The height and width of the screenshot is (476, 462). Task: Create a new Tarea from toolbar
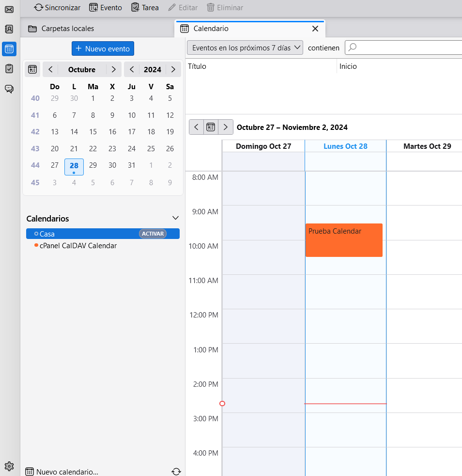[x=145, y=8]
